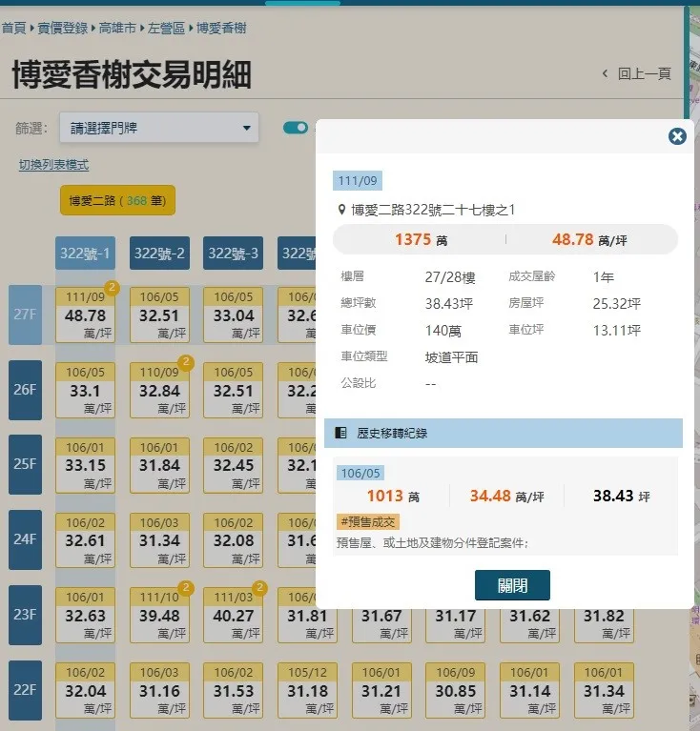Open the 106/02 32.04 transaction card
This screenshot has height=731, width=700.
(85, 690)
